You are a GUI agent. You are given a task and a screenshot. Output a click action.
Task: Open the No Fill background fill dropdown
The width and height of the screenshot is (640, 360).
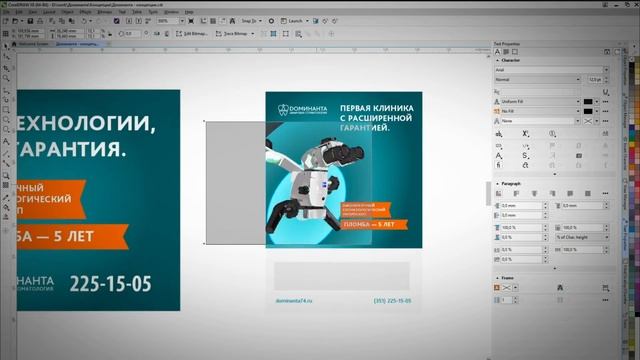(578, 111)
